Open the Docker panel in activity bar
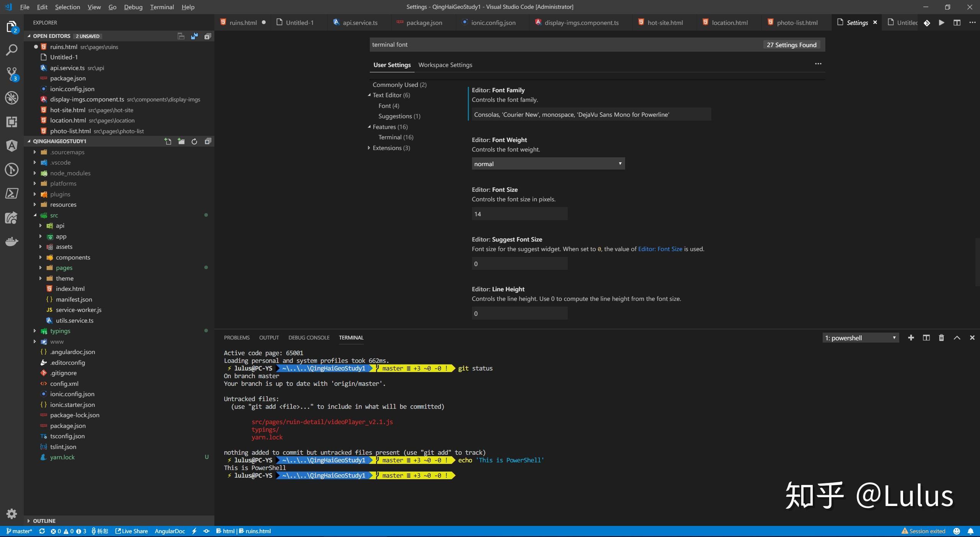This screenshot has width=980, height=537. click(11, 241)
